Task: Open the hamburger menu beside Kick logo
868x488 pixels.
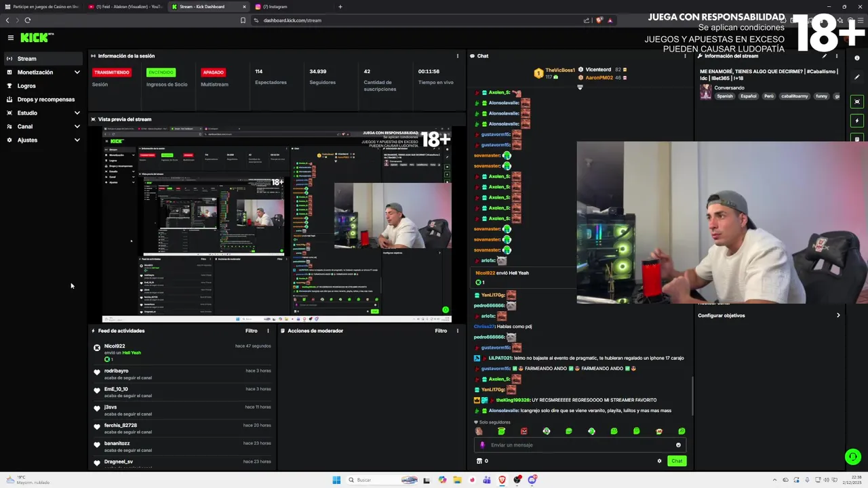Action: 10,38
